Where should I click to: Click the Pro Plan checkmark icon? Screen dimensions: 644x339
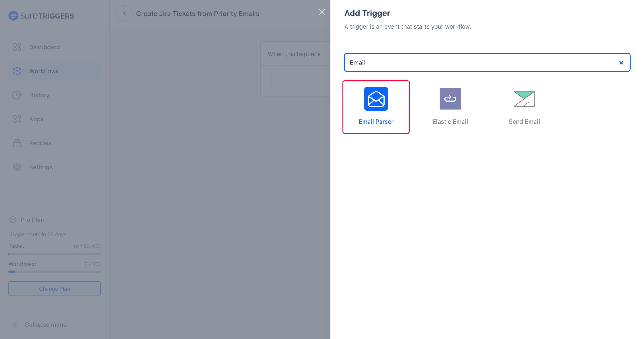click(13, 220)
